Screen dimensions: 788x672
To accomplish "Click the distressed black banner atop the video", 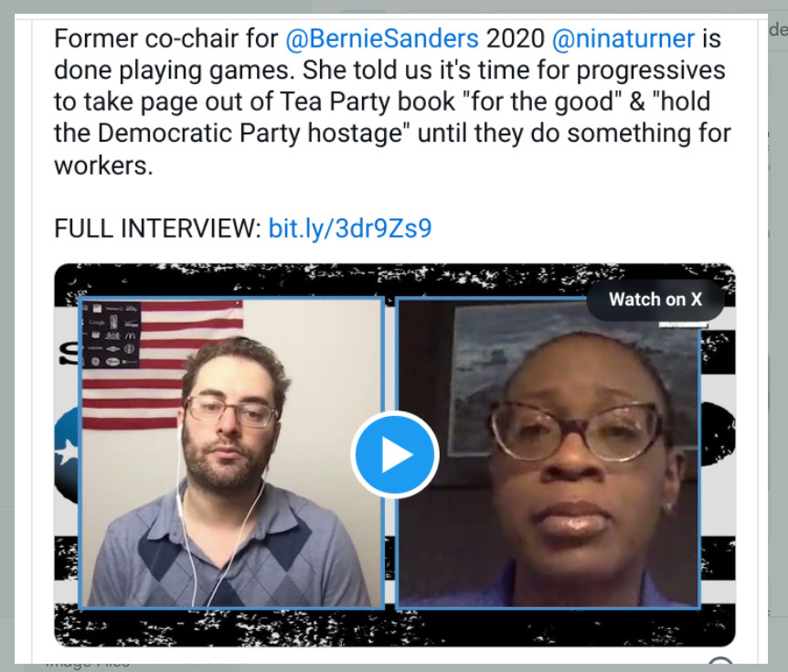I will click(x=395, y=280).
